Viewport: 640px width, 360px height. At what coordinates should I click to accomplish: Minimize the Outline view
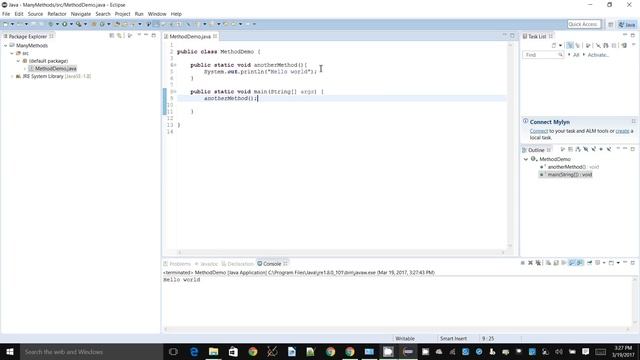point(625,149)
